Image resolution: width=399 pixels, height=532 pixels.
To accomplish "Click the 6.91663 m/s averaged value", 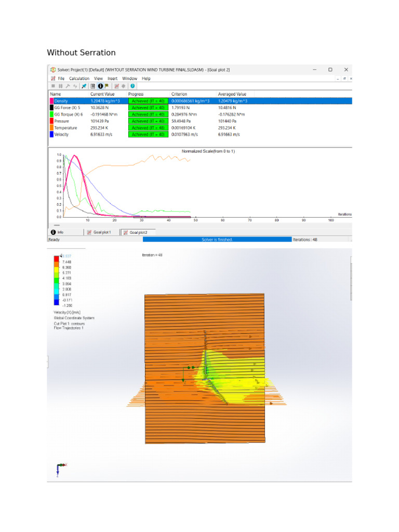I will [229, 135].
